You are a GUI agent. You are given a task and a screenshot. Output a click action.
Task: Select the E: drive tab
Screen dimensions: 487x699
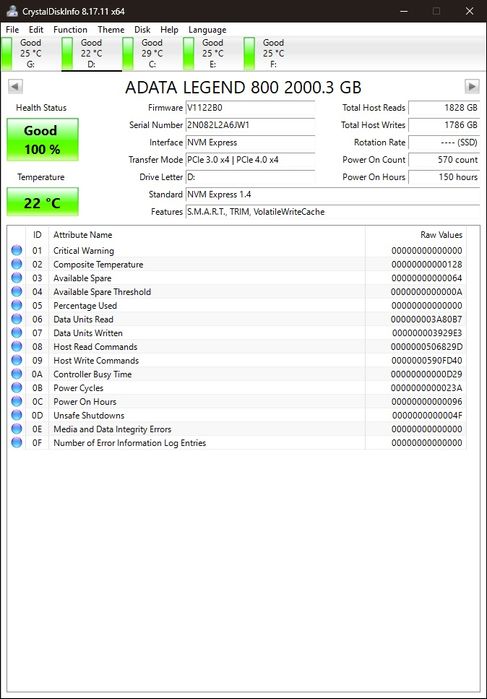click(x=212, y=53)
